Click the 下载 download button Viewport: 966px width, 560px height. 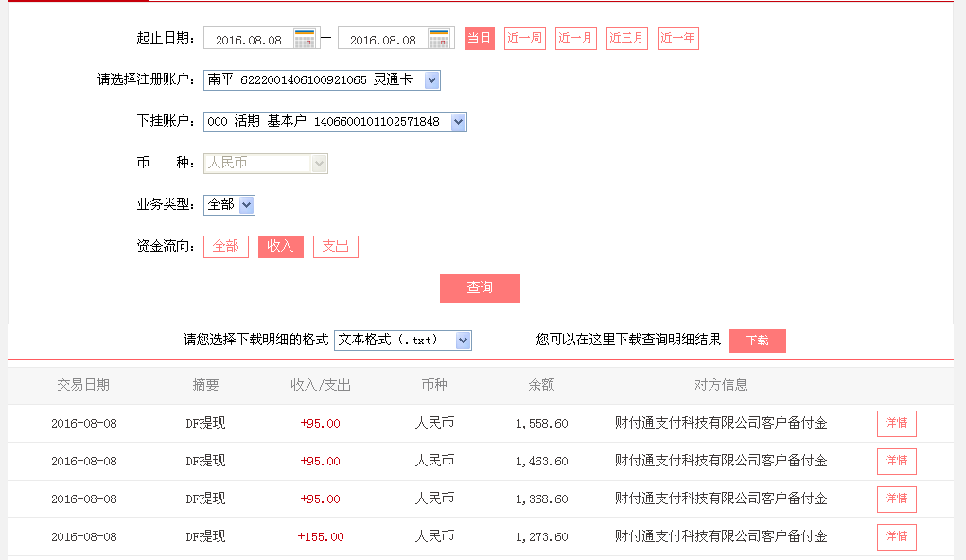757,340
